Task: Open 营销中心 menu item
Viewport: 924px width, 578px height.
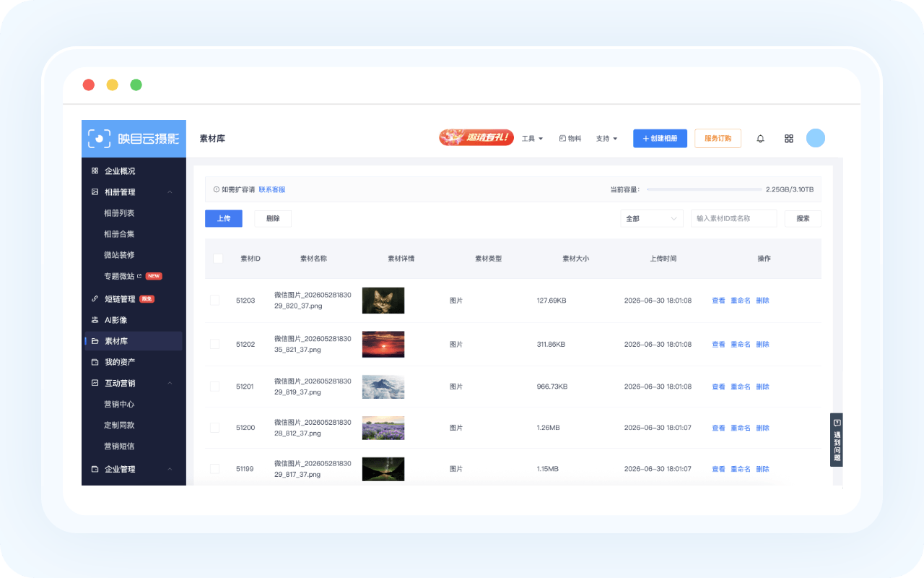Action: (119, 404)
